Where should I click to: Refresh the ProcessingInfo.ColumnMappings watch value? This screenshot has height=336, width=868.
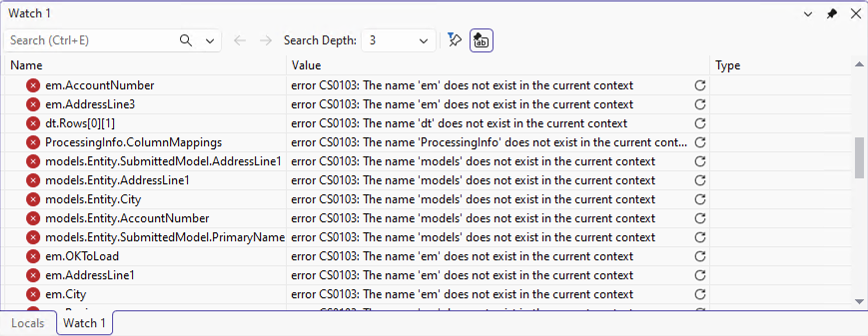(700, 142)
